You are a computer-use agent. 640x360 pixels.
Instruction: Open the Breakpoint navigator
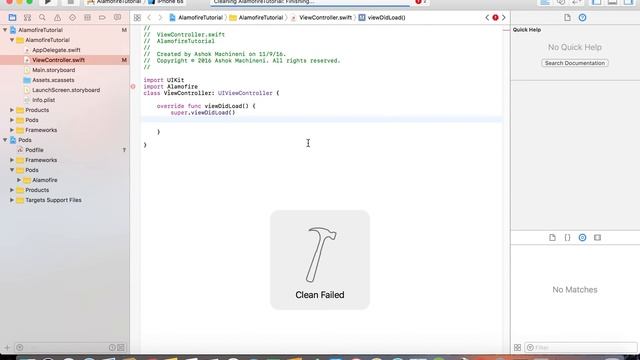click(x=102, y=18)
